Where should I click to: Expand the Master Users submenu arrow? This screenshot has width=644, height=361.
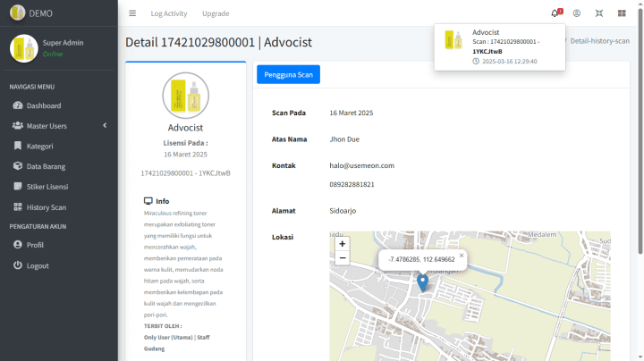[x=105, y=125]
